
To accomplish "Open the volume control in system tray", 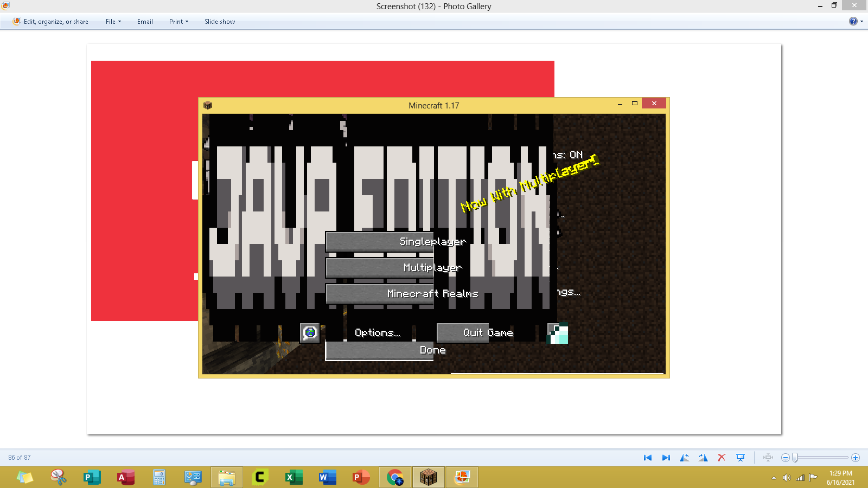I will 787,478.
